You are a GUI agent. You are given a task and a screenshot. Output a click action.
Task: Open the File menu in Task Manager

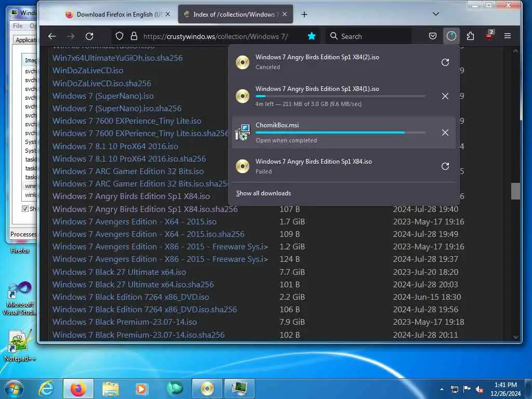pos(18,26)
